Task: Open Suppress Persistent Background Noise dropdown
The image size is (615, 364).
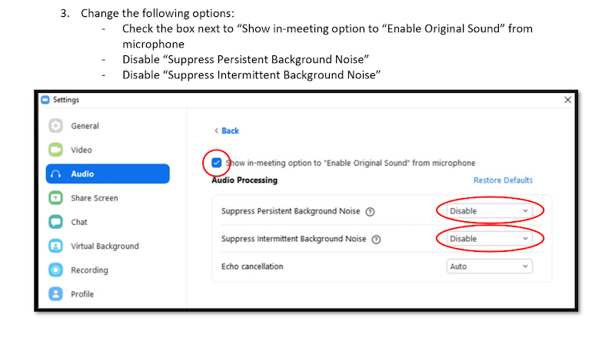Action: (x=489, y=211)
